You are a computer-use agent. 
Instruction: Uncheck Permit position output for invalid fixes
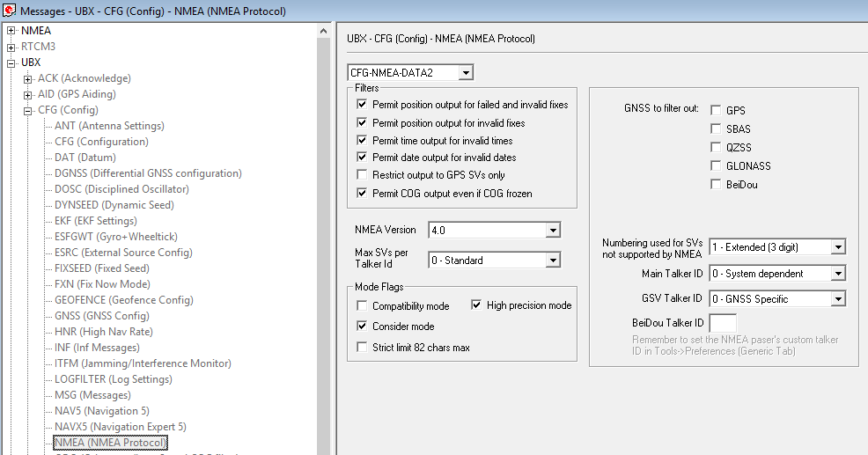[362, 123]
